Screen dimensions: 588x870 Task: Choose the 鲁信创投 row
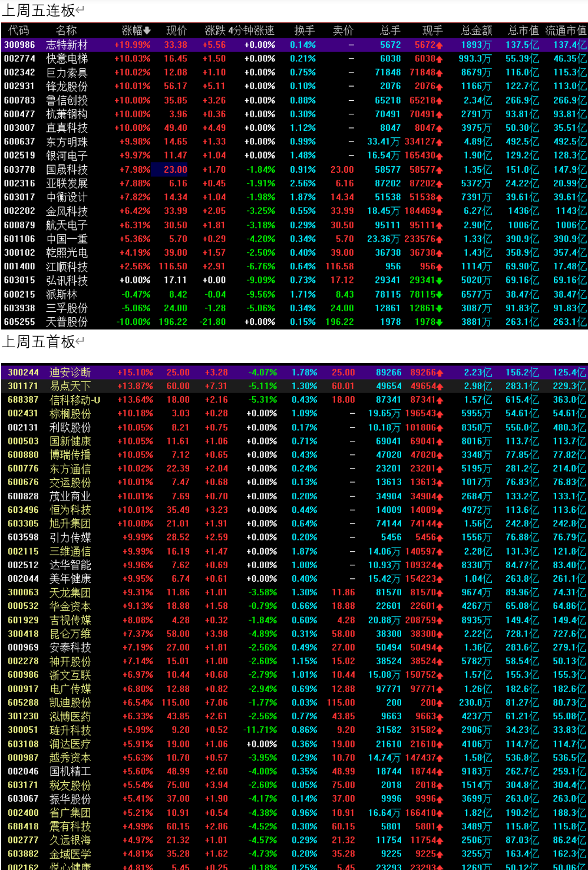point(294,100)
